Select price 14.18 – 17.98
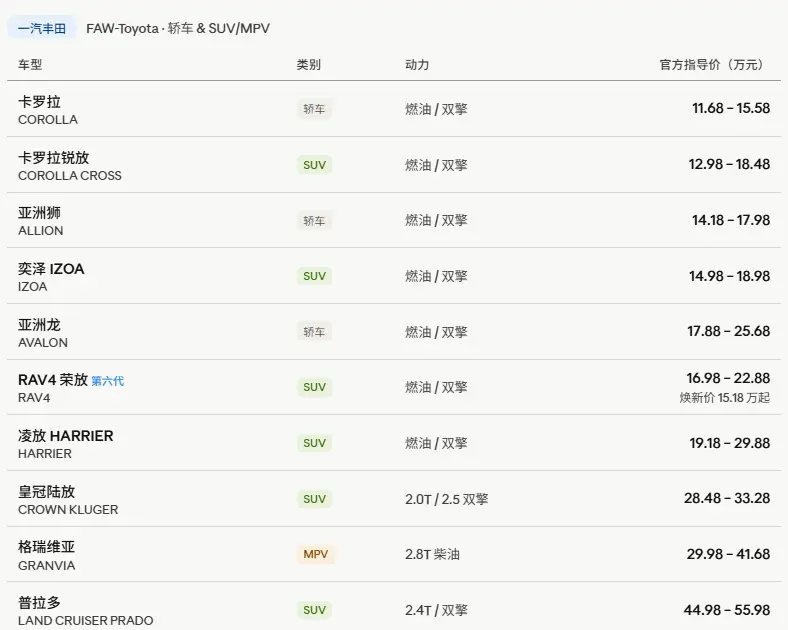788x630 pixels. point(731,220)
